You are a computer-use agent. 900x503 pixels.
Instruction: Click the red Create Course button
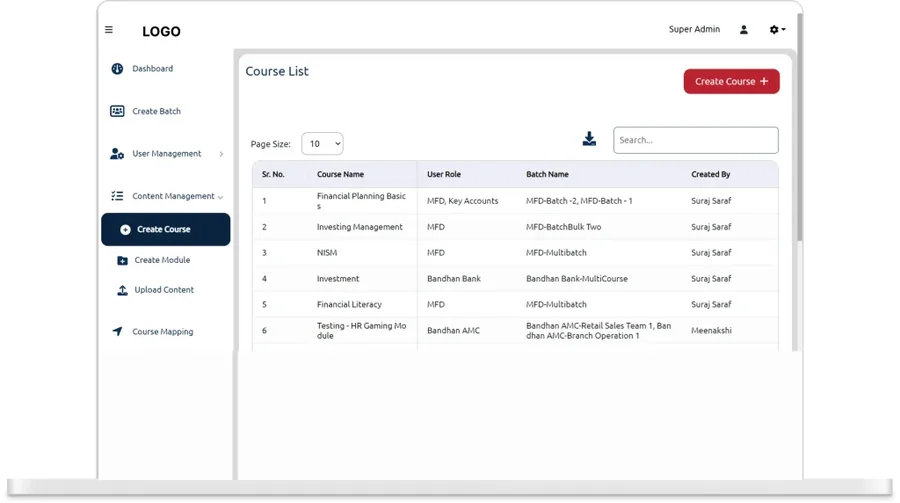click(731, 82)
